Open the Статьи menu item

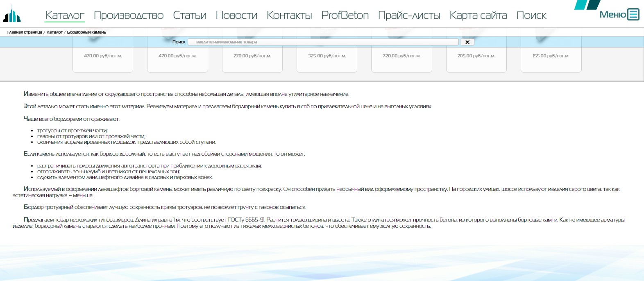click(190, 15)
